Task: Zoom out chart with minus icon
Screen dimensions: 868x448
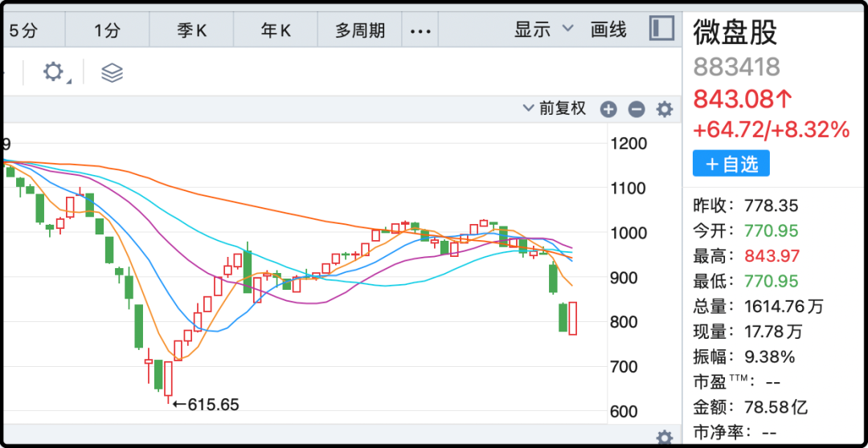Action: (637, 109)
